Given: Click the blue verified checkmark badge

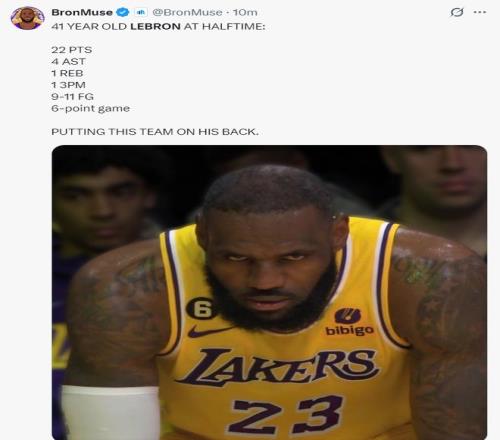Looking at the screenshot, I should (x=123, y=12).
